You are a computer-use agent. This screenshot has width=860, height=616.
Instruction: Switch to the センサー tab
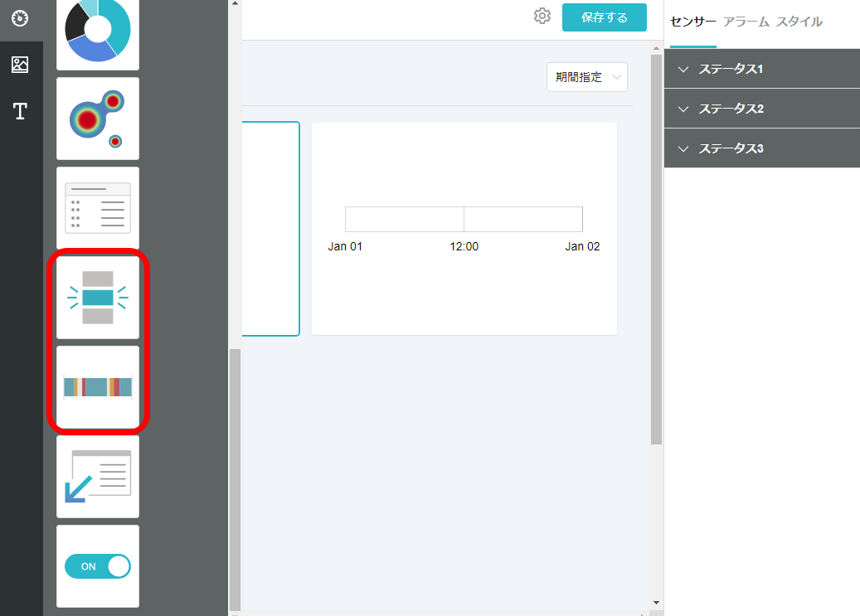(692, 22)
